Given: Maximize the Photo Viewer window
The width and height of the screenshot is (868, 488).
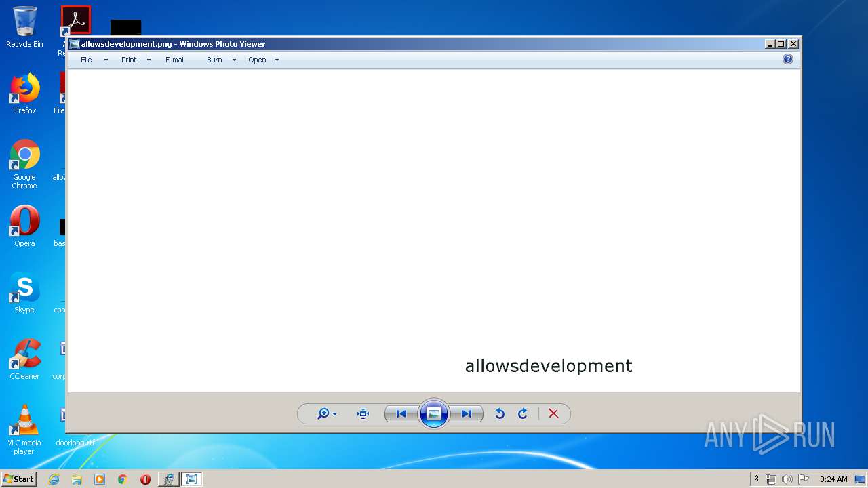Looking at the screenshot, I should pyautogui.click(x=781, y=44).
